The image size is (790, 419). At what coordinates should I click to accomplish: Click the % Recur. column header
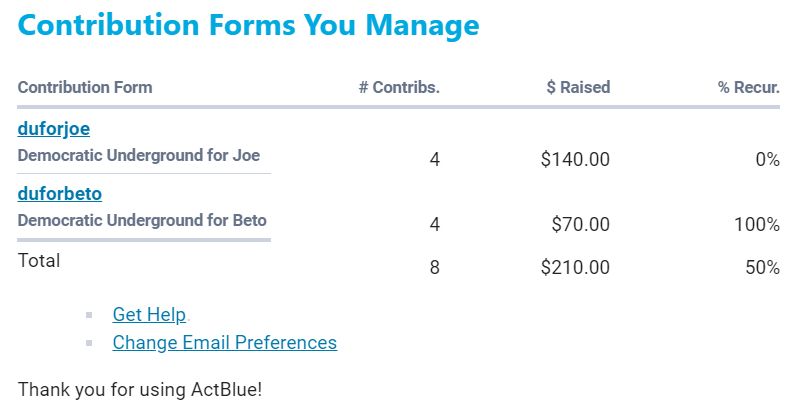[x=748, y=87]
